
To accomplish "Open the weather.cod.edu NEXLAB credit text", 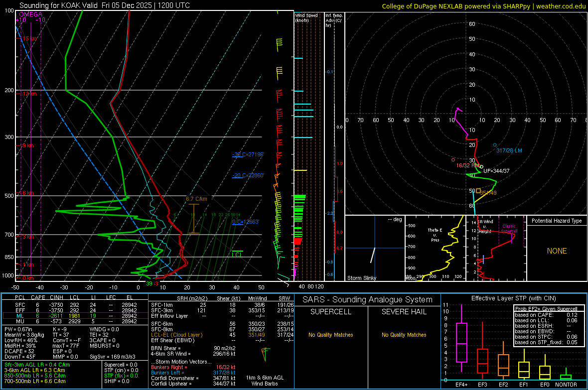I will pos(484,6).
